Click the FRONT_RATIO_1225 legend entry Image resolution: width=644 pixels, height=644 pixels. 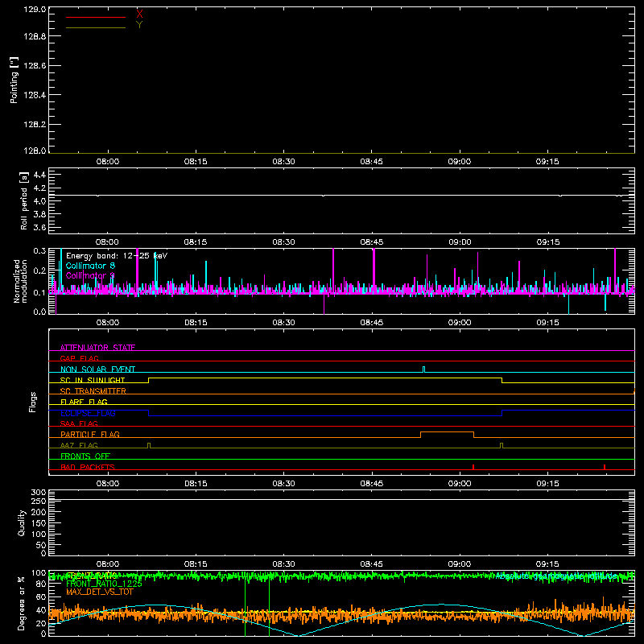point(104,584)
